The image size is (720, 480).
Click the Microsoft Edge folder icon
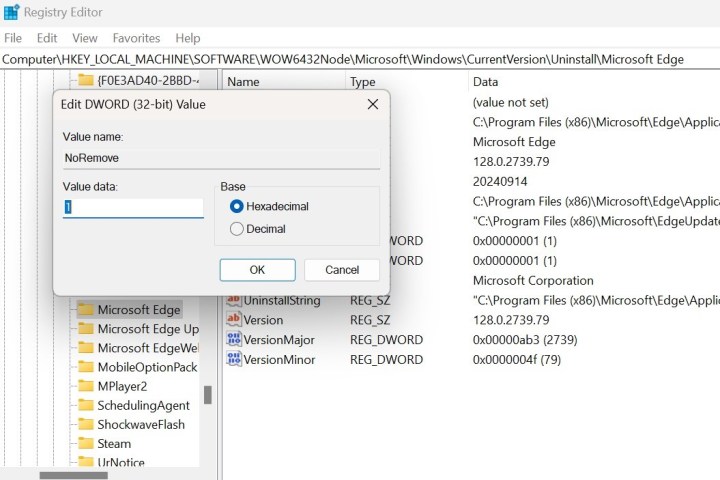coord(85,310)
